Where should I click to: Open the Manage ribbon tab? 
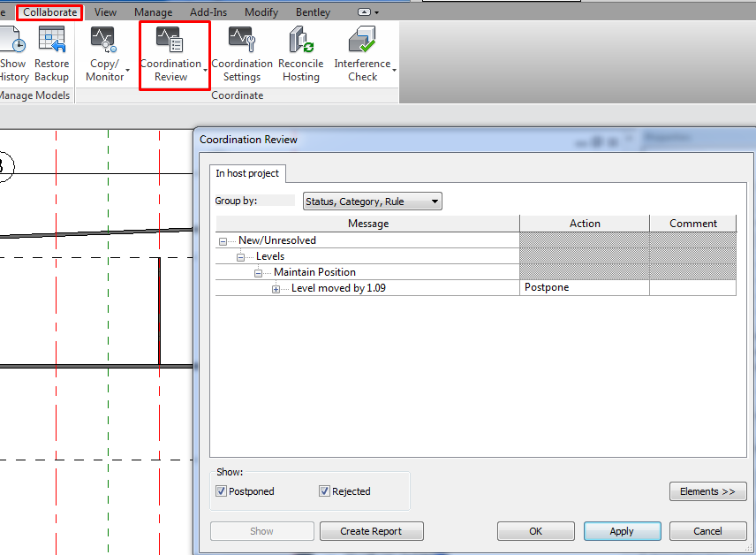coord(153,12)
